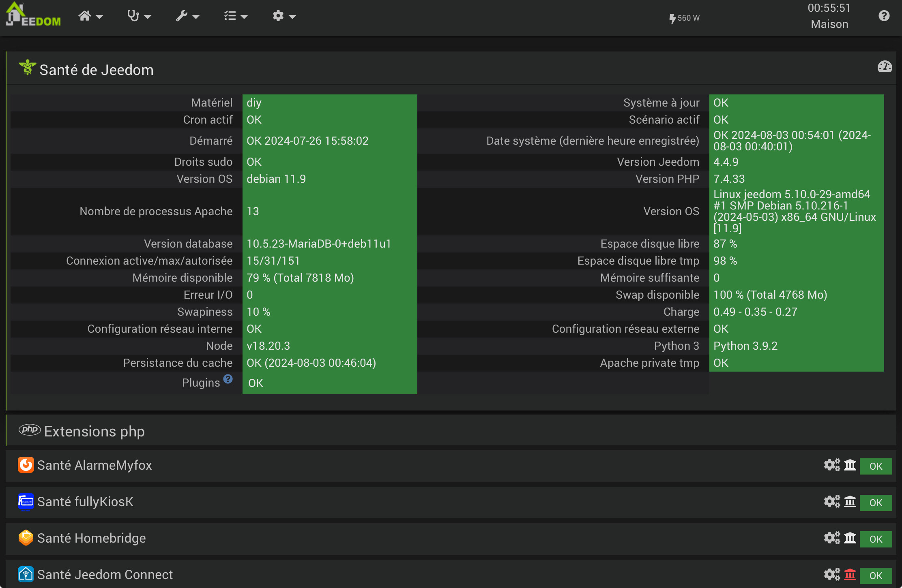Click the red Jeedom Connect daemon icon

click(850, 575)
